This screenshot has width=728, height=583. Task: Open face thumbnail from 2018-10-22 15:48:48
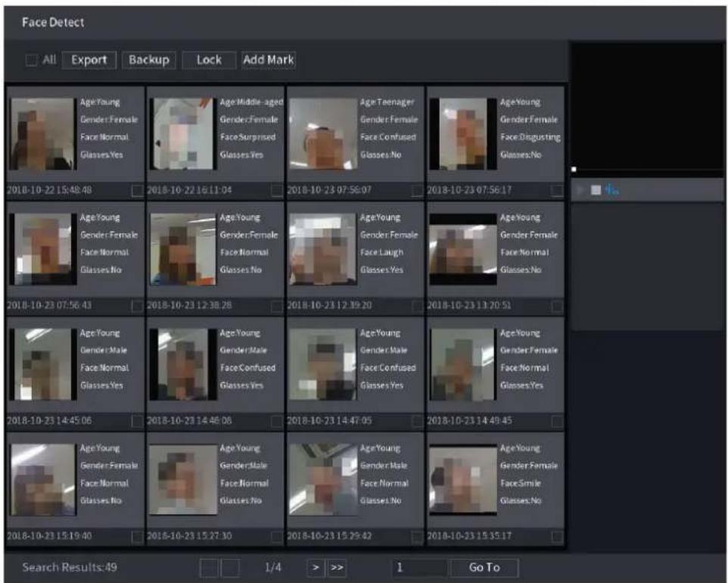pos(42,134)
